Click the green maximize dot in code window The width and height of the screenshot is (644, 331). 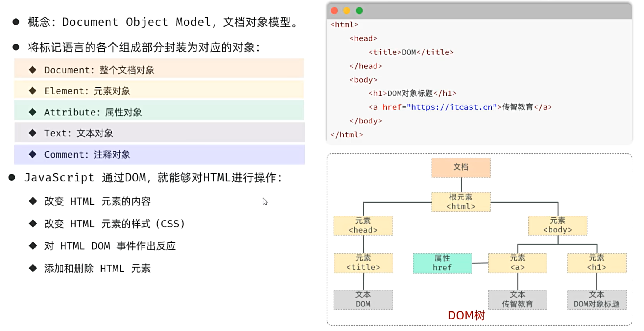[x=359, y=11]
